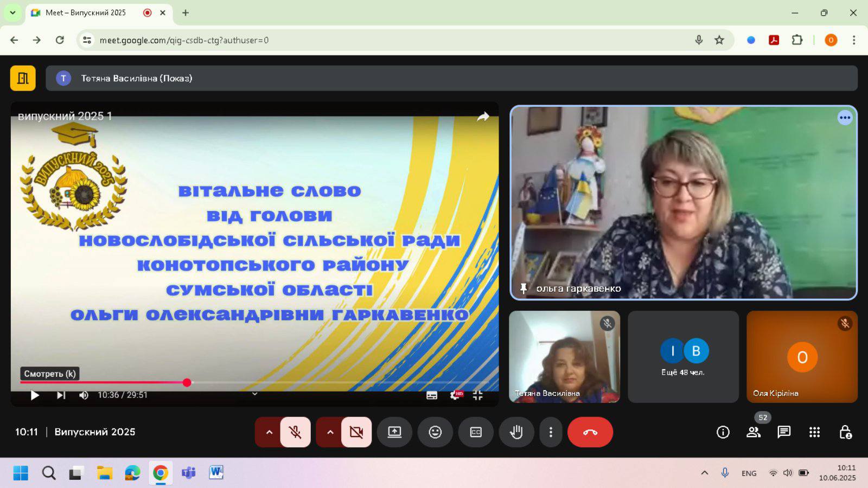The height and width of the screenshot is (488, 868).
Task: Open the emoji reactions button
Action: (435, 432)
